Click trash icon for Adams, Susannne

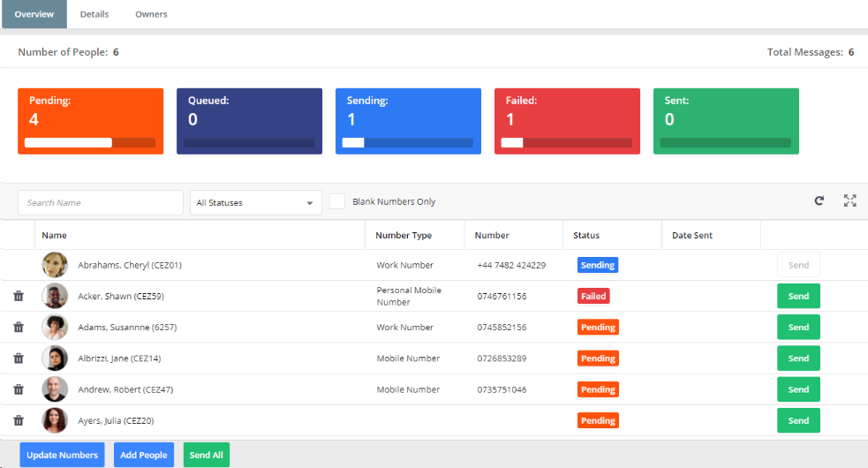tap(19, 328)
